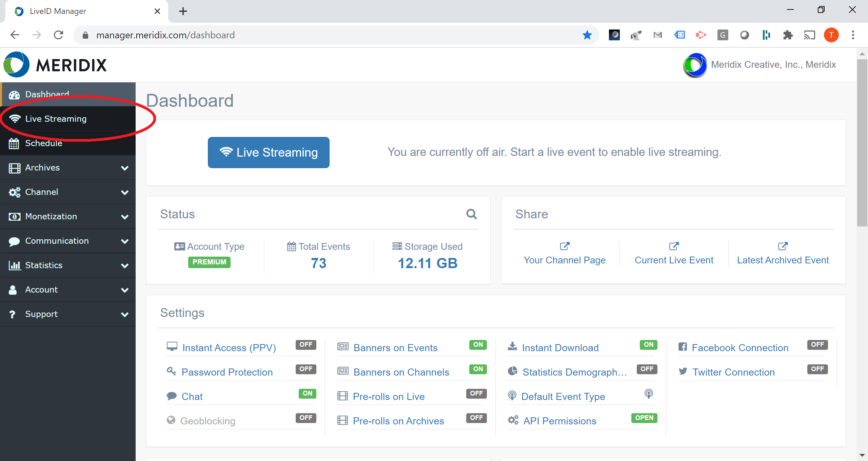Open the Current Live Event link

point(674,260)
